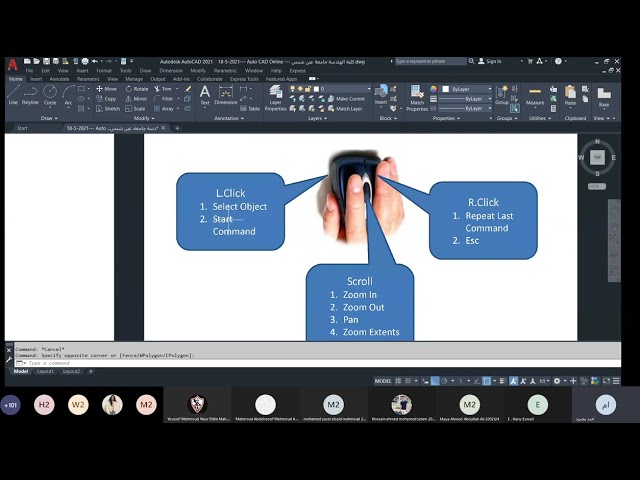Toggle object snap in status bar
The height and width of the screenshot is (480, 640).
487,381
